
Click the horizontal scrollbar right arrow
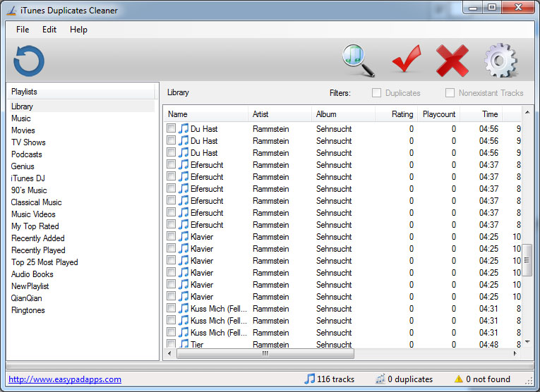point(515,353)
